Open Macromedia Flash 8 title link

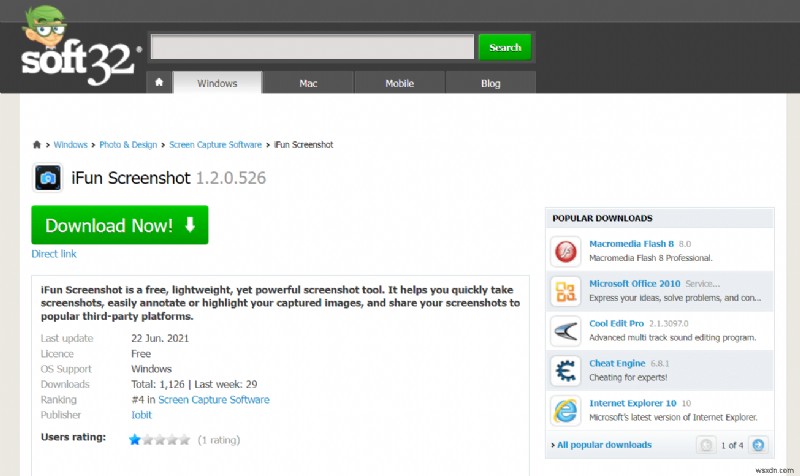coord(632,244)
